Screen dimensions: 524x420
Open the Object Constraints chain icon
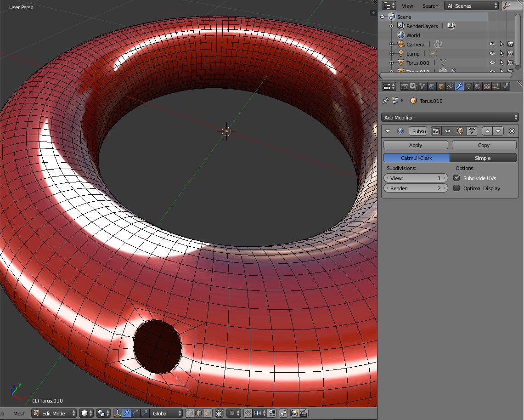pos(451,86)
